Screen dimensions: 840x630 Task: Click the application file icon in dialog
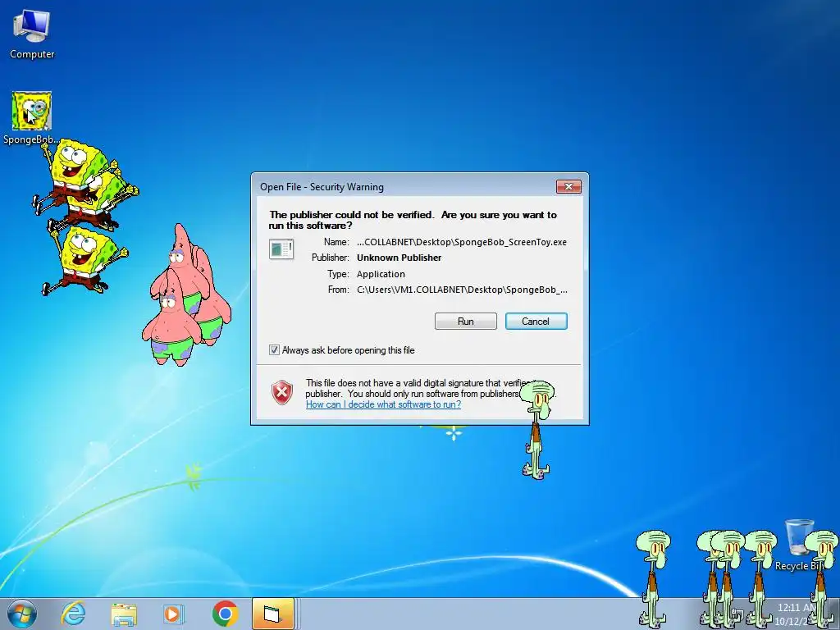pyautogui.click(x=281, y=249)
